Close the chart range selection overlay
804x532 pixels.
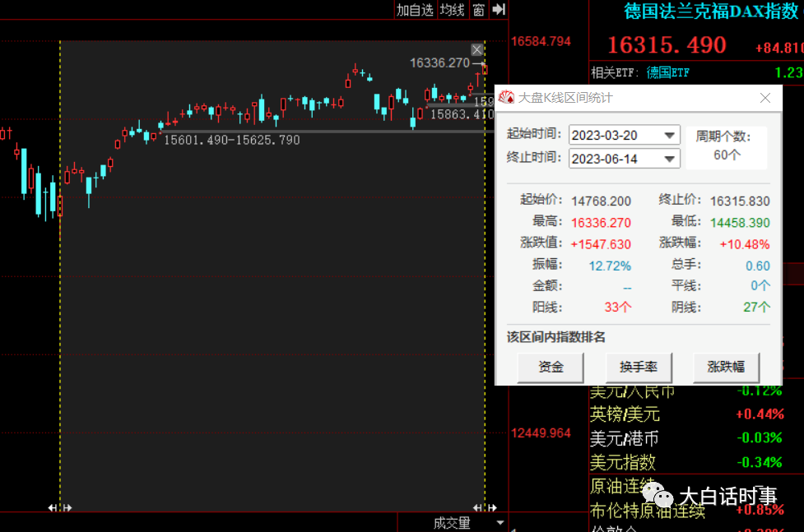[476, 49]
